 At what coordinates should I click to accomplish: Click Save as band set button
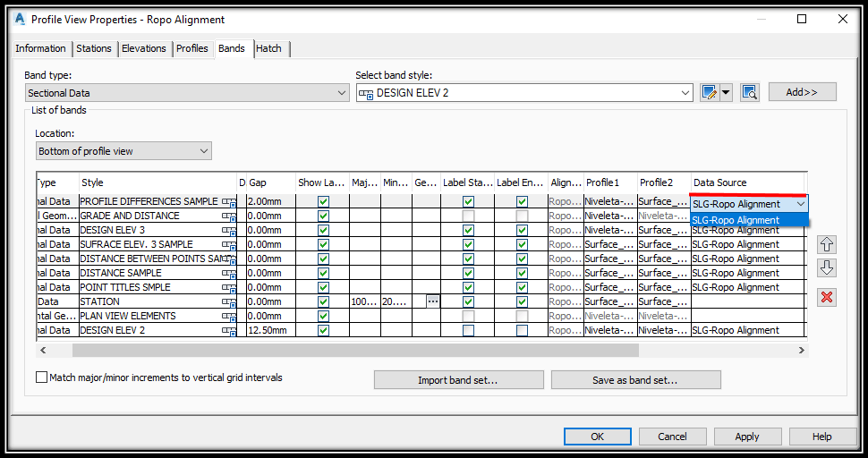635,380
